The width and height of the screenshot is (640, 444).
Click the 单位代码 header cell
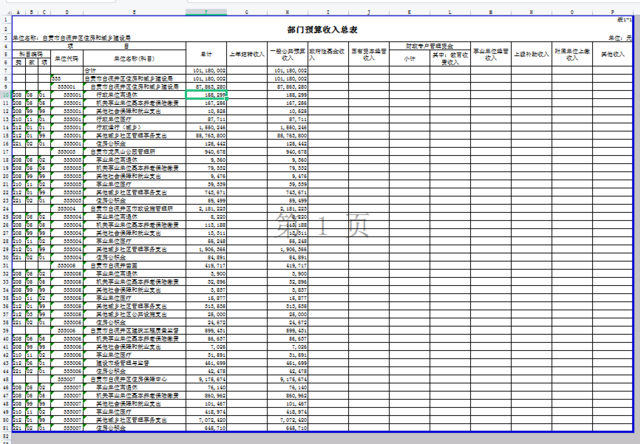click(x=67, y=58)
